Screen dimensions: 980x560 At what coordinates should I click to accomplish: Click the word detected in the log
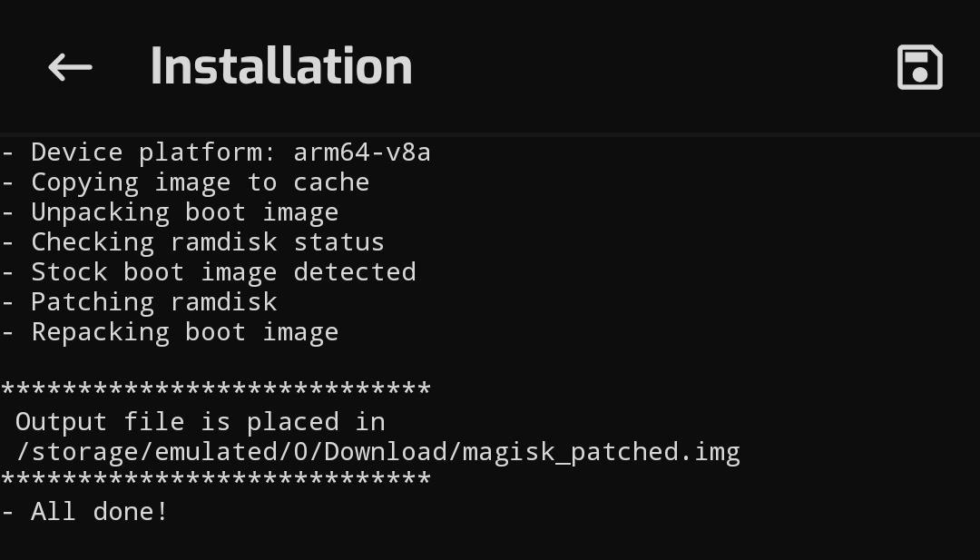pyautogui.click(x=355, y=272)
